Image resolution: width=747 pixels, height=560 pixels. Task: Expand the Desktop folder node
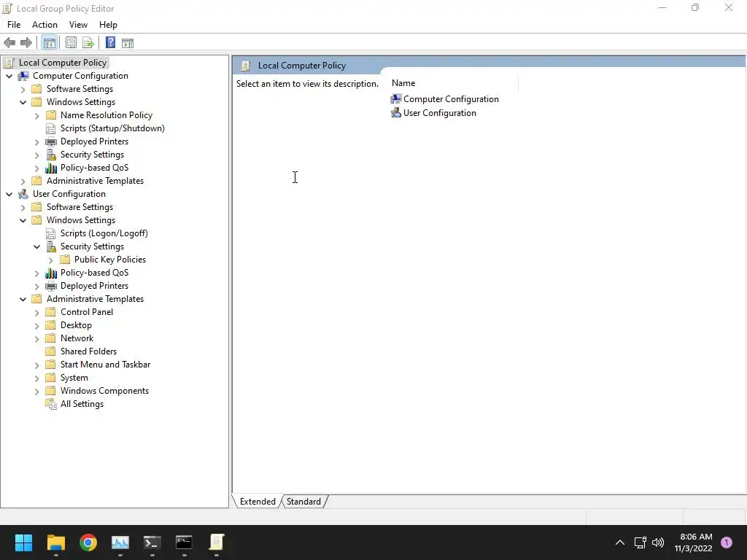[36, 325]
